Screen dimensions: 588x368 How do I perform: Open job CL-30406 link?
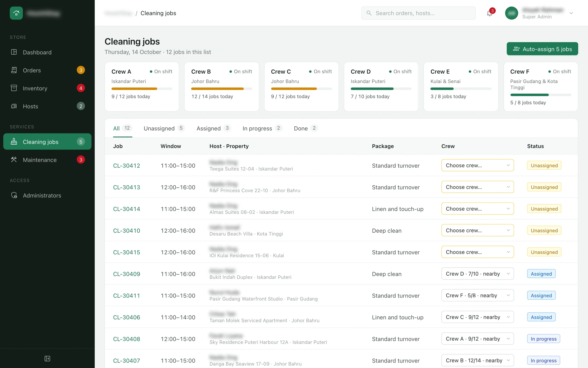(127, 317)
